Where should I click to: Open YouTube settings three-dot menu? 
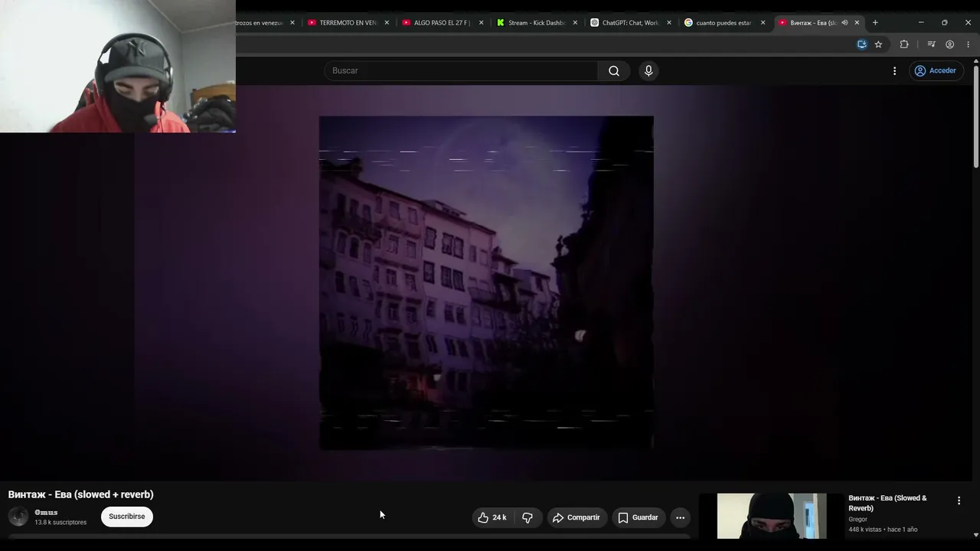tap(894, 70)
